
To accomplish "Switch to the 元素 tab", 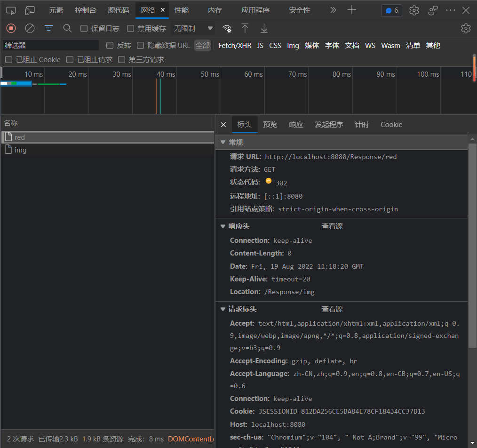I will click(x=56, y=10).
